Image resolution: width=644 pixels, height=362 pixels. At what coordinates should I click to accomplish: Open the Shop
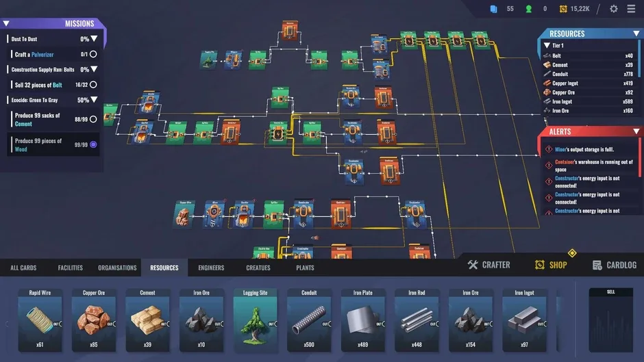tap(551, 265)
